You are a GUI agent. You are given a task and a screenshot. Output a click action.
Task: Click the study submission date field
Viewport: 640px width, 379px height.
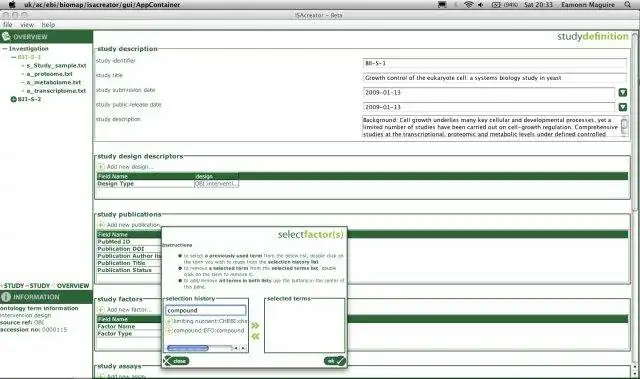click(489, 93)
